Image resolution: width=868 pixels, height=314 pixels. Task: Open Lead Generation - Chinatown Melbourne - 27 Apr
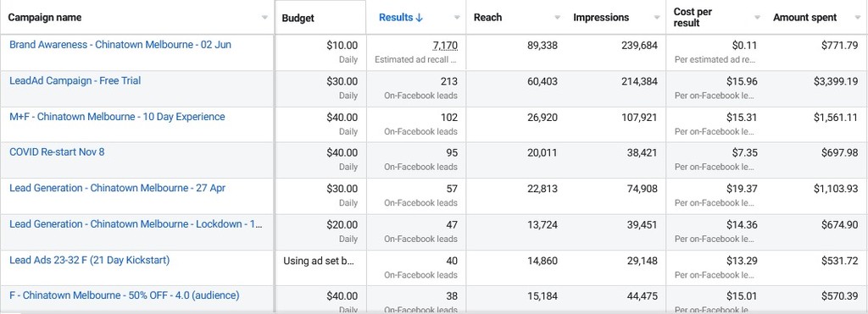(x=117, y=188)
